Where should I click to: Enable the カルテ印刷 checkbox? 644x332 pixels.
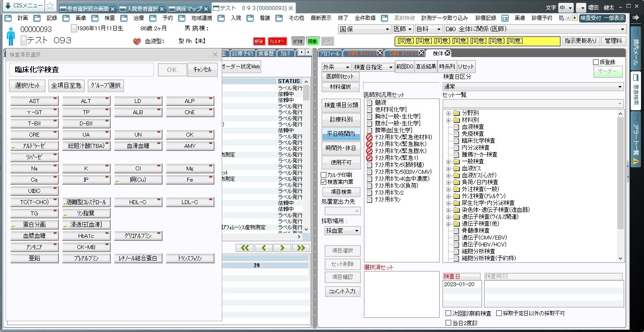tap(324, 175)
